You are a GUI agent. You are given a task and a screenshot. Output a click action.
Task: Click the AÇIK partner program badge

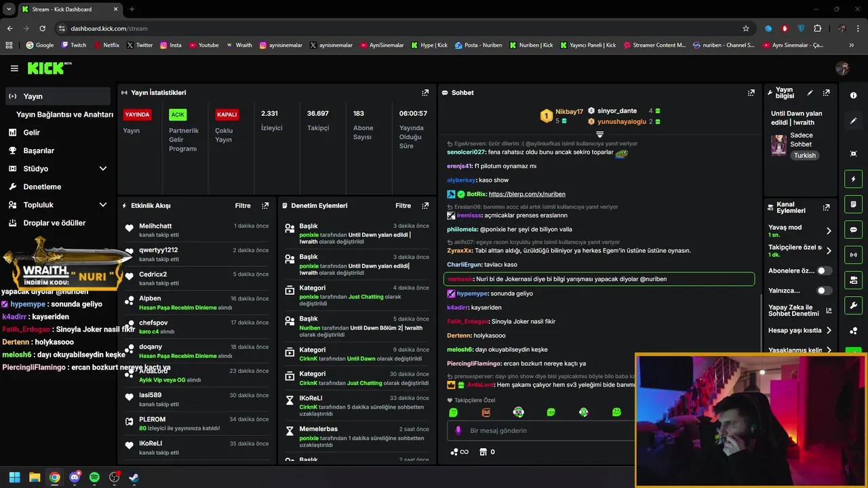coord(178,115)
